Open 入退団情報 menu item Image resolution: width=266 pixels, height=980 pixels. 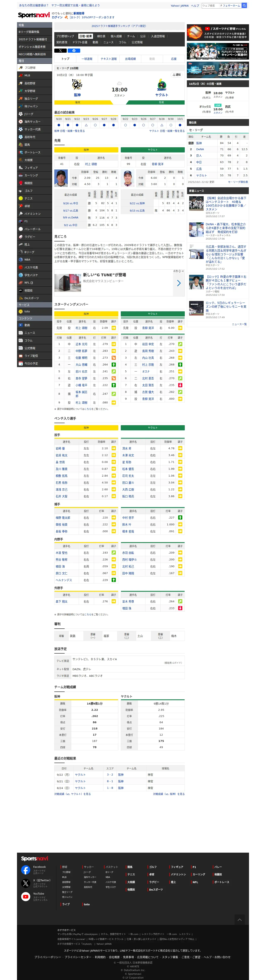(x=158, y=36)
